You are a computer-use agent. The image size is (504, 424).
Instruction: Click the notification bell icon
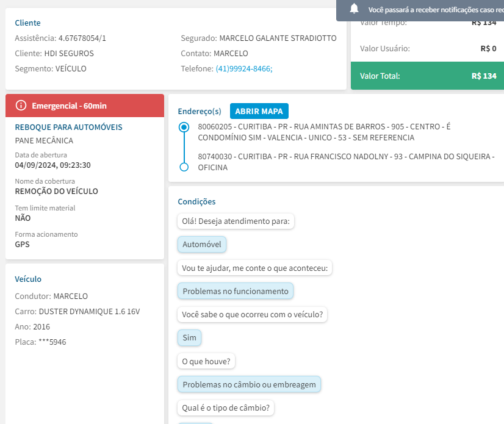coord(355,9)
